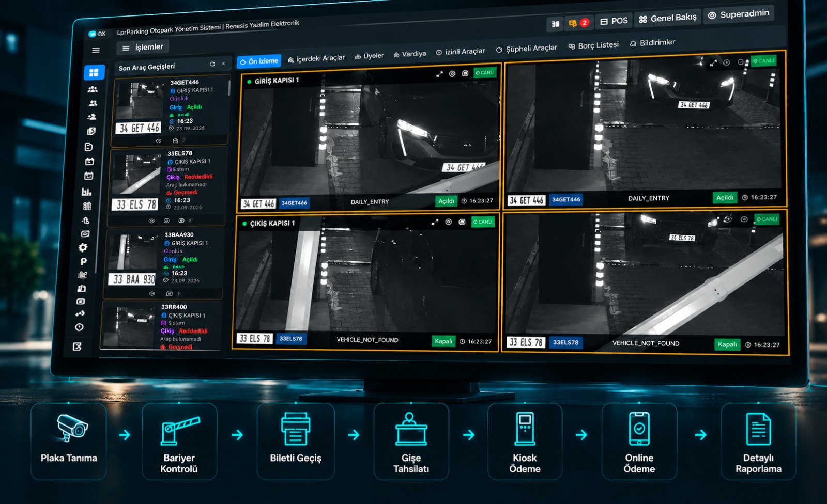Toggle eye icon on the 33ELS78 card
Image resolution: width=827 pixels, height=504 pixels.
[151, 220]
